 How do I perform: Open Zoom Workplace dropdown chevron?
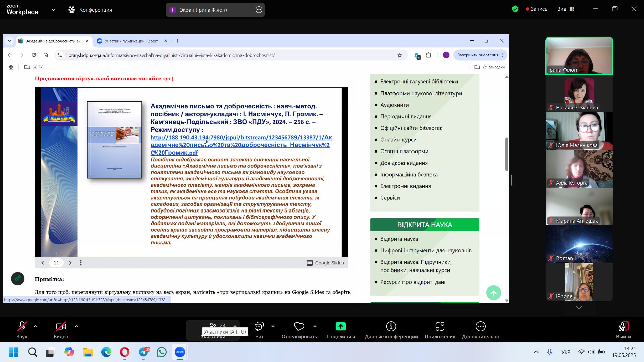(54, 10)
